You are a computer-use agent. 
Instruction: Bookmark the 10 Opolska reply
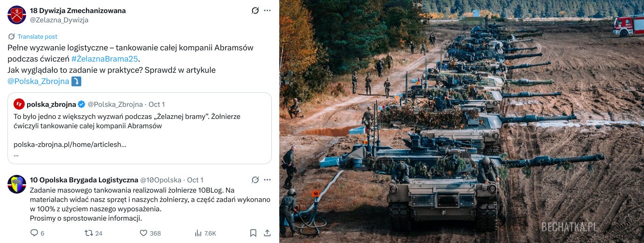253,233
